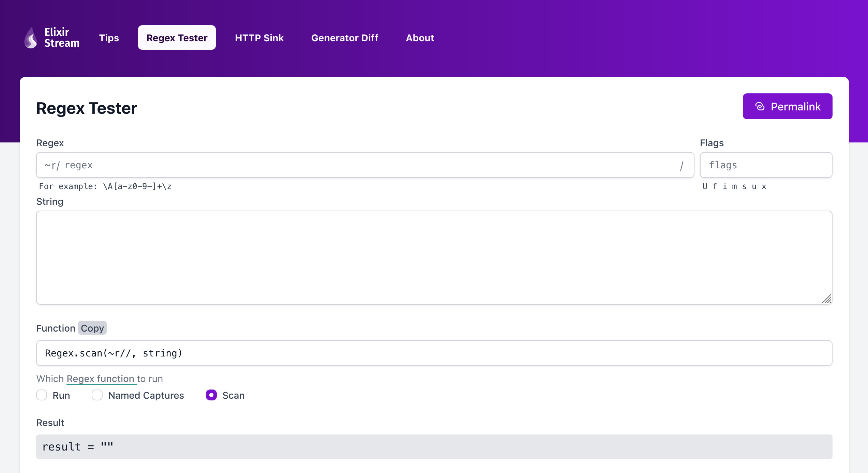868x473 pixels.
Task: Click the String textarea resize handle
Action: [x=827, y=299]
